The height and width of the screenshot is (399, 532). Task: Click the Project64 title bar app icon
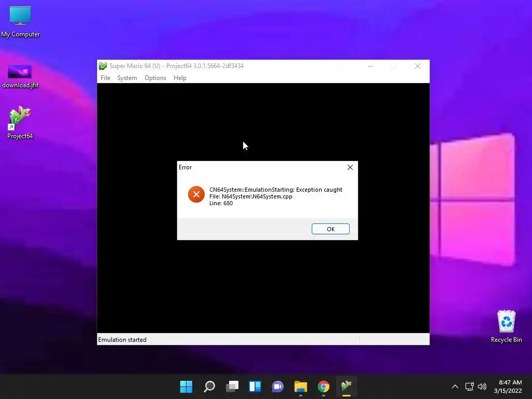coord(103,66)
